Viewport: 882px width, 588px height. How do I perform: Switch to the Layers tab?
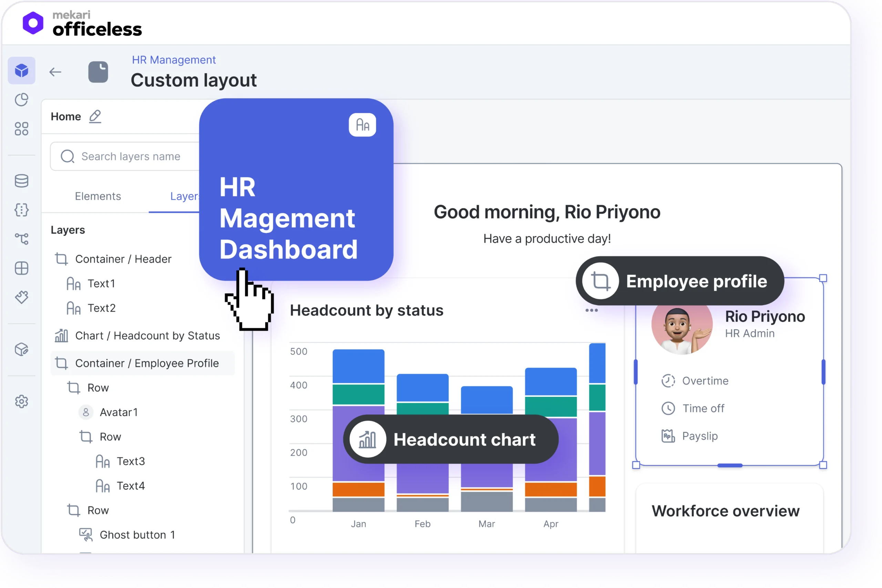(x=184, y=196)
